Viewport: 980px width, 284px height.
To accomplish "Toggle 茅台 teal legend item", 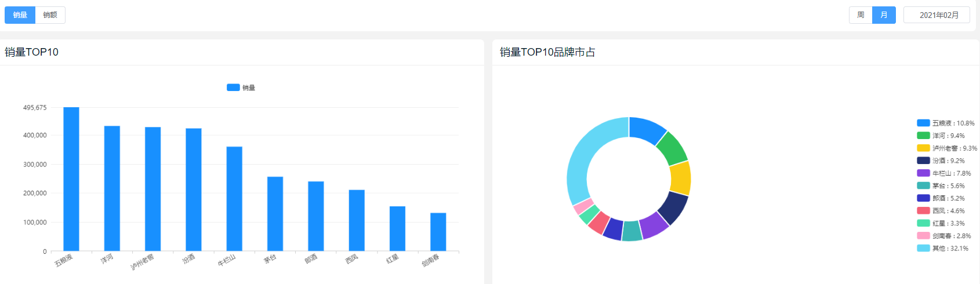I will [x=941, y=186].
